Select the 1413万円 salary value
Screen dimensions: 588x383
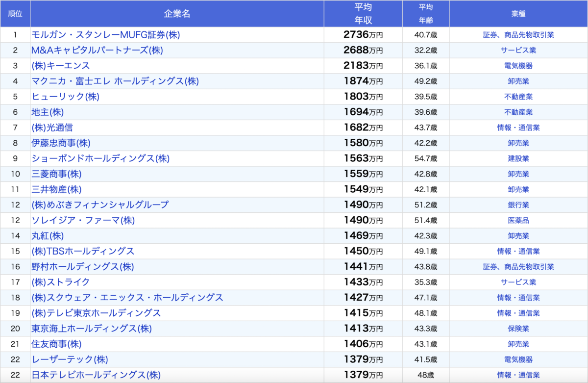(x=363, y=328)
